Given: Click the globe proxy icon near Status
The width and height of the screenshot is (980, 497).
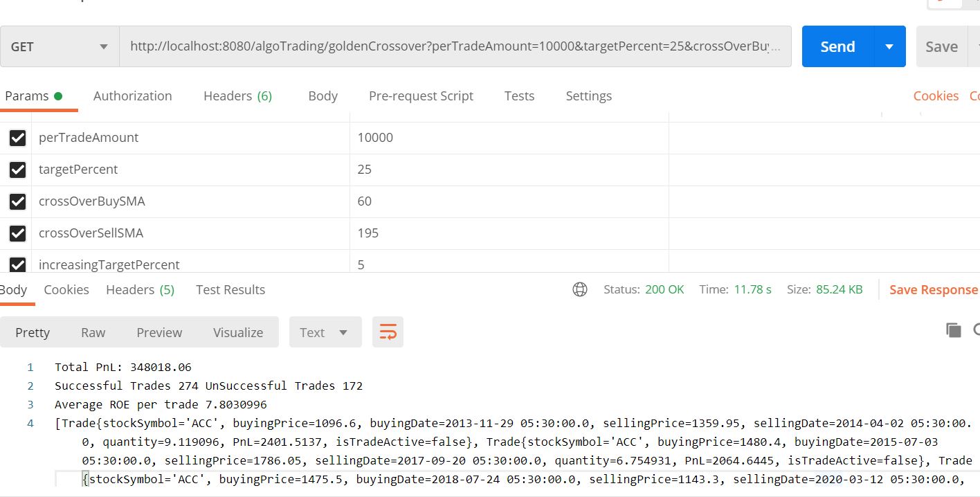Looking at the screenshot, I should 580,289.
